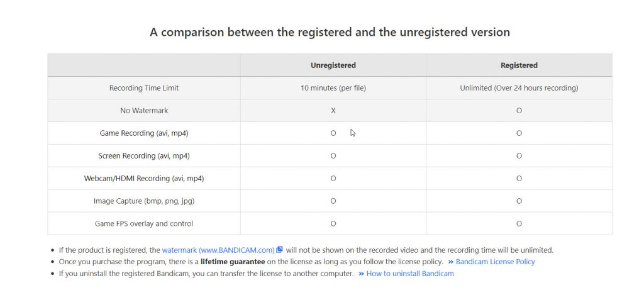This screenshot has width=644, height=290.
Task: Click the 10 minutes (per file) cell
Action: point(333,88)
